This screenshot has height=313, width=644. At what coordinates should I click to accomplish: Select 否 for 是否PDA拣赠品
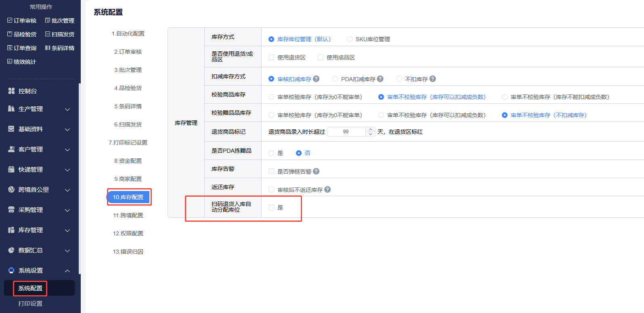pos(299,153)
